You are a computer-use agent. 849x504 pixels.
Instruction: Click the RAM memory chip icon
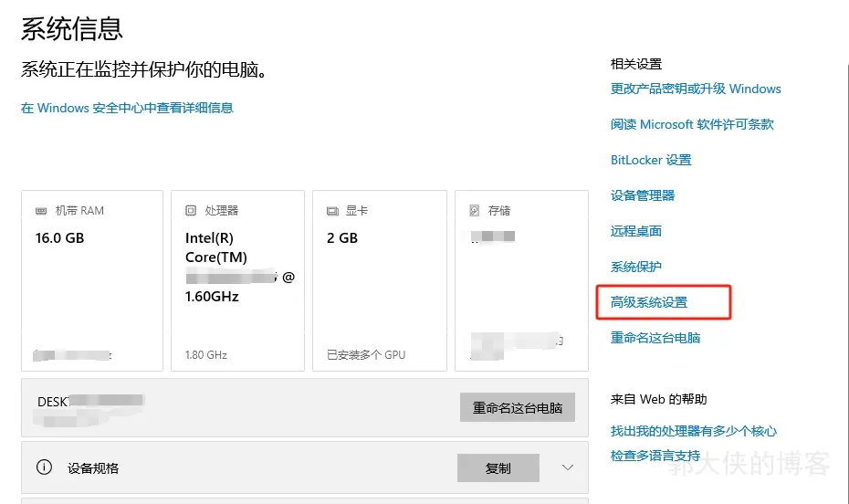[41, 211]
